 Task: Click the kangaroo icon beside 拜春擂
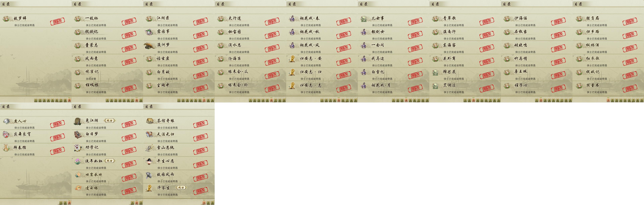(x=6, y=148)
